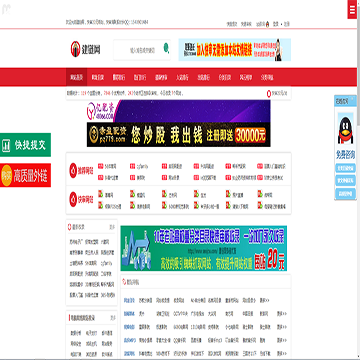Image resolution: width=360 pixels, height=360 pixels.
Task: Open the purple 亿配资 banner ad
Action: point(179,111)
